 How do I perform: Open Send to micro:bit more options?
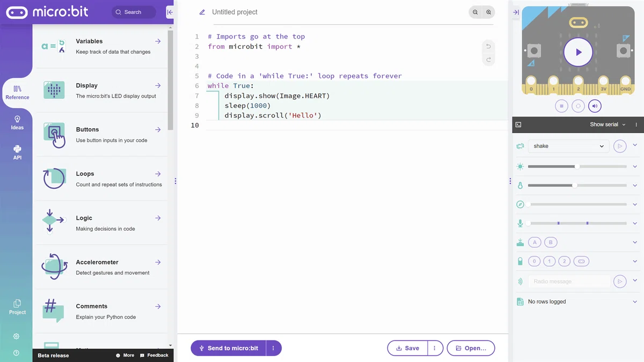(x=273, y=348)
